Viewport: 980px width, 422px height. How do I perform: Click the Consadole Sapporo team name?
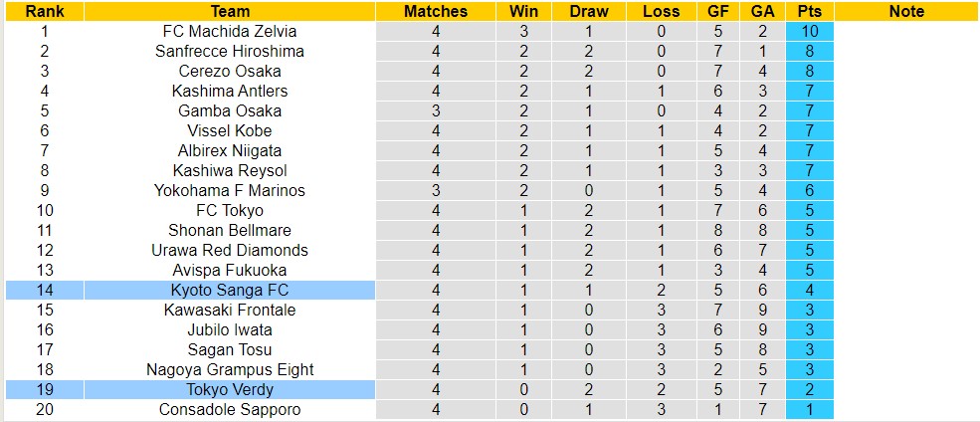(230, 410)
